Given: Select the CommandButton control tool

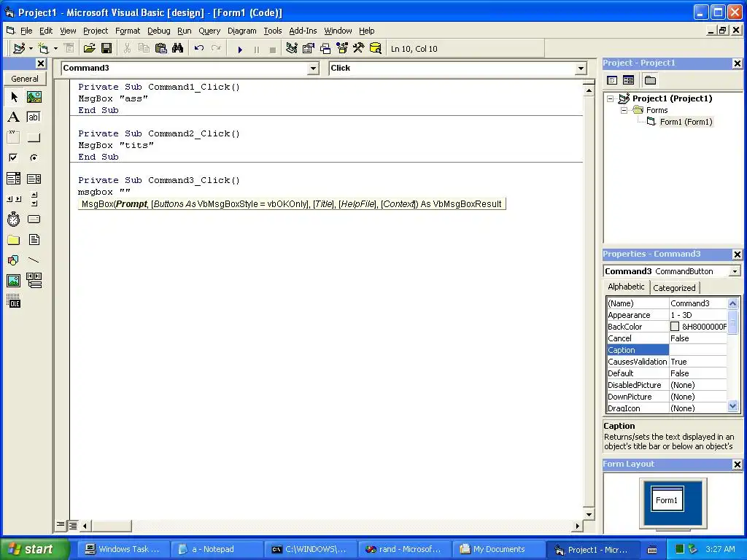Looking at the screenshot, I should (34, 138).
